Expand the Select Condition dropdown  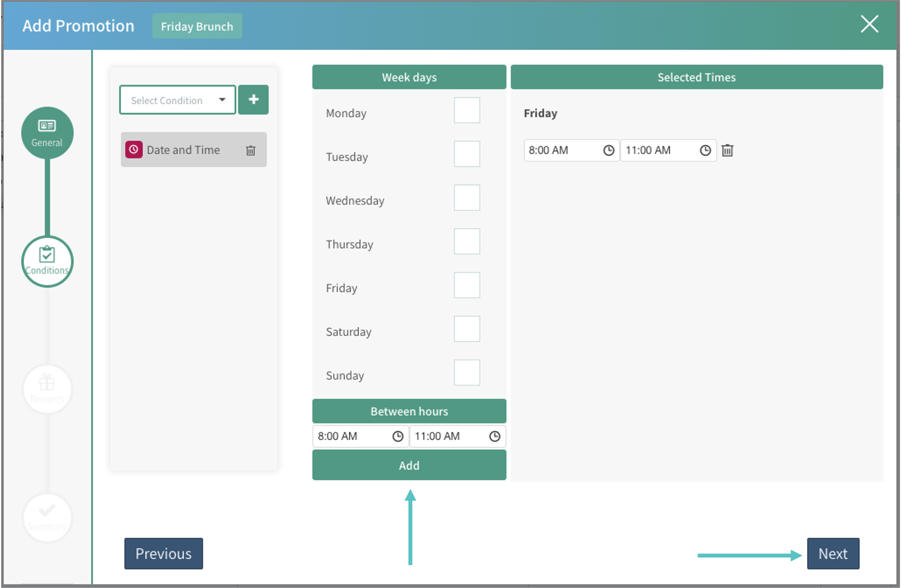tap(178, 100)
